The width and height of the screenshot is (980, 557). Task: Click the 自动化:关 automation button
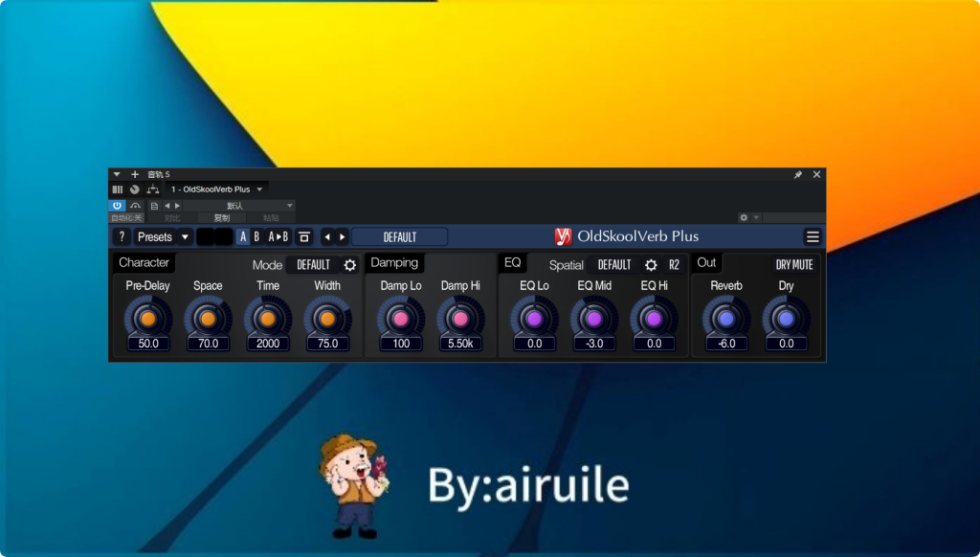[x=126, y=217]
